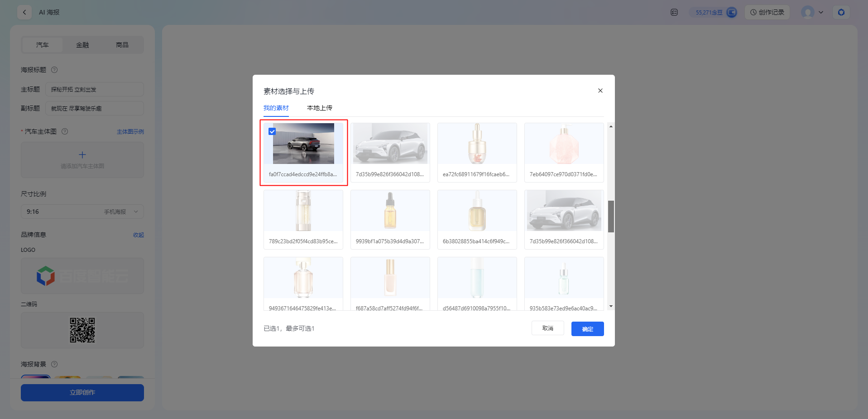Click the help icon beside 汽车主体图
Viewport: 868px width, 419px height.
click(65, 131)
